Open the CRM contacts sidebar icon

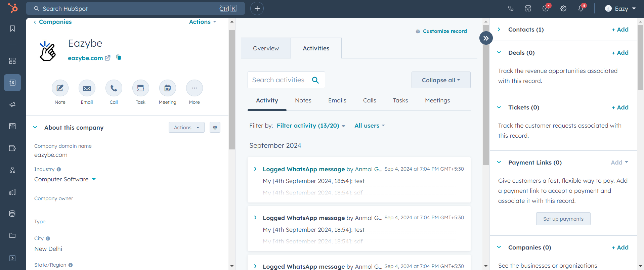12,83
